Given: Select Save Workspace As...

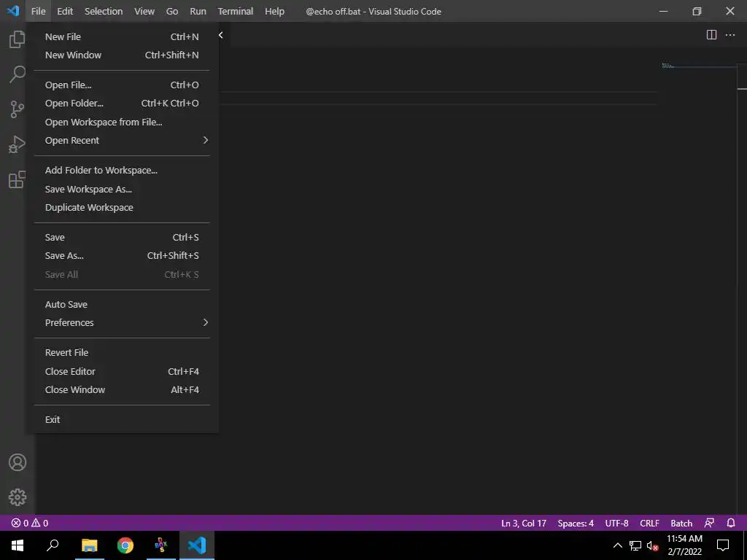Looking at the screenshot, I should [122, 189].
